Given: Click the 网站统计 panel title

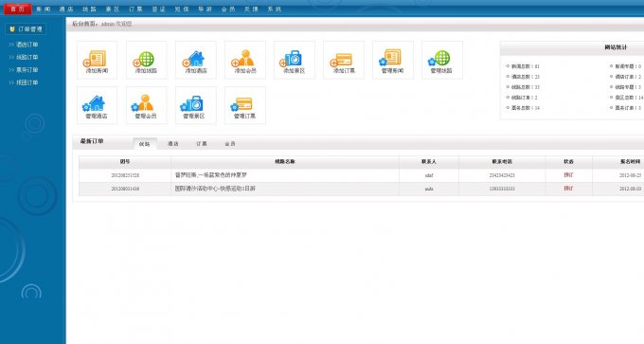Looking at the screenshot, I should (x=616, y=47).
